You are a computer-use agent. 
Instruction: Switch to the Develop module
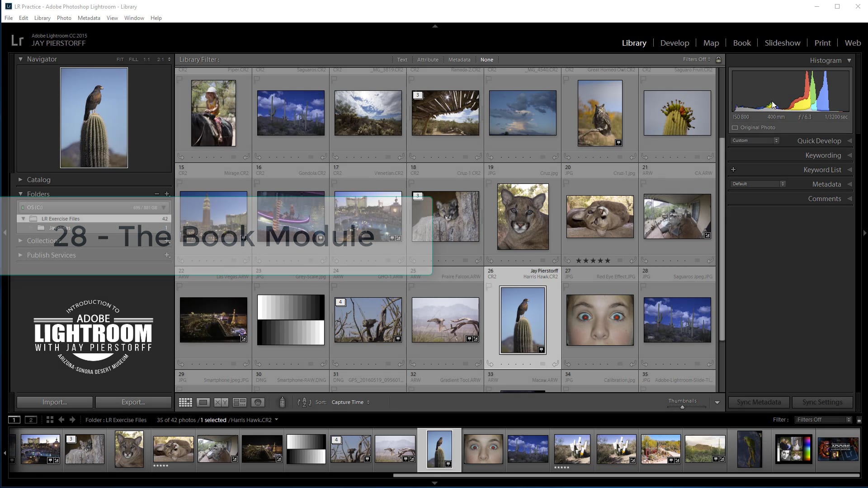(675, 42)
